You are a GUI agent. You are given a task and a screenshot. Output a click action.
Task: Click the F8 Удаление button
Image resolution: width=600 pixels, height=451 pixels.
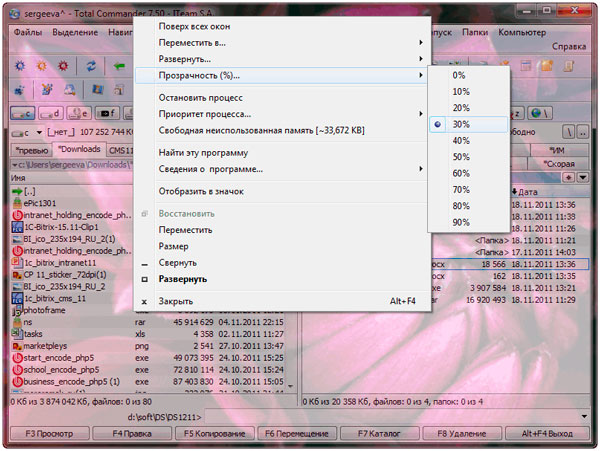(x=462, y=434)
